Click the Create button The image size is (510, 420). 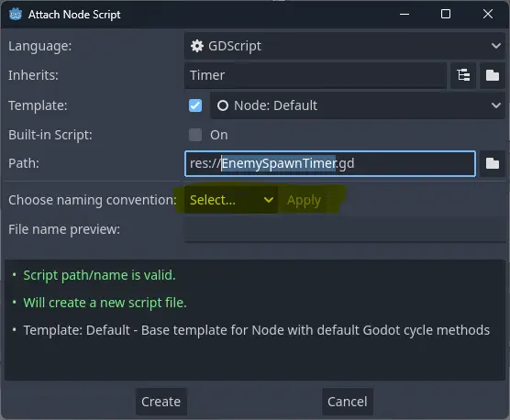[x=161, y=402]
